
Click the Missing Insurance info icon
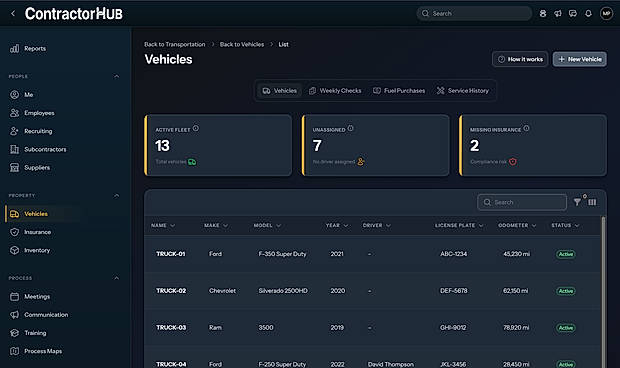tap(526, 128)
